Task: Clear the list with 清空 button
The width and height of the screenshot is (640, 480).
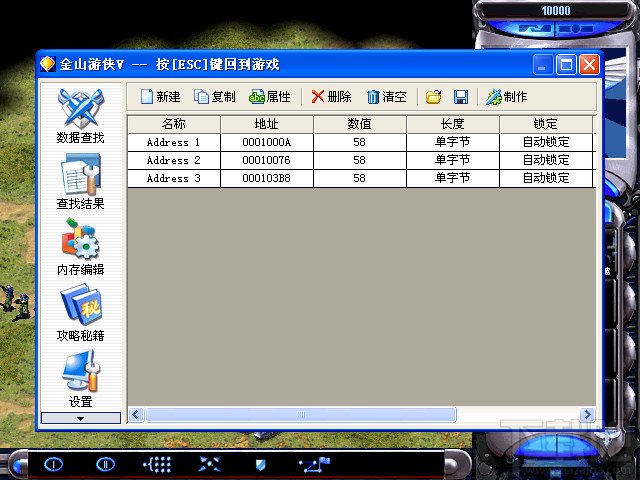Action: point(386,97)
